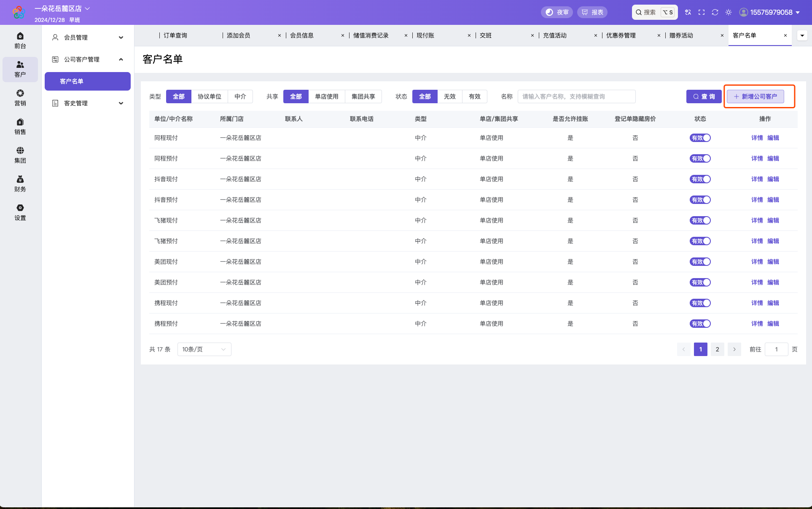Click the app logo in top-left corner
Viewport: 812px width, 509px height.
point(19,12)
